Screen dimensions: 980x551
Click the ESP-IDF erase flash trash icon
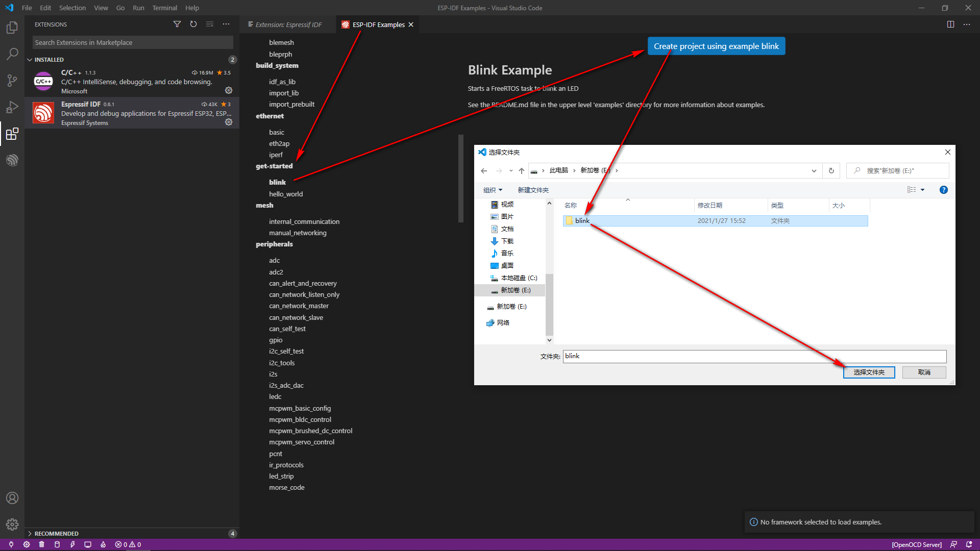pyautogui.click(x=42, y=544)
